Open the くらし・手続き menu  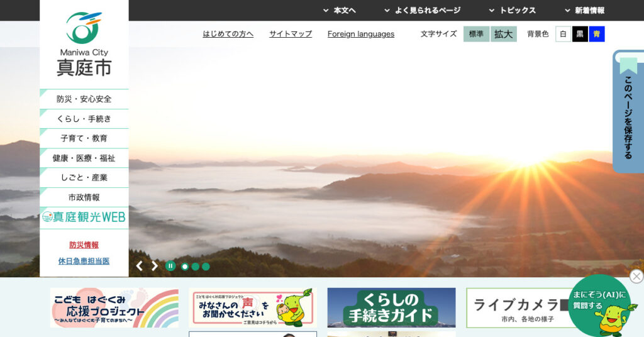point(84,119)
